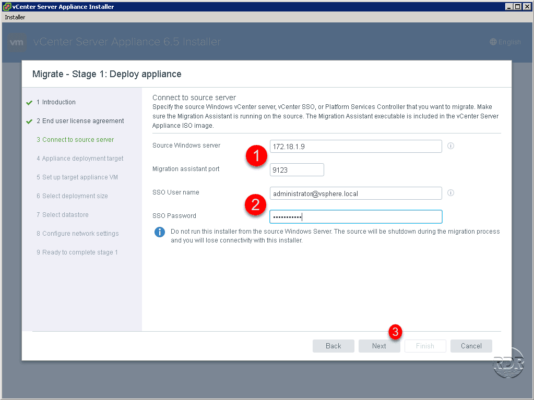Image resolution: width=534 pixels, height=400 pixels.
Task: Open the Installer menu
Action: tap(15, 17)
